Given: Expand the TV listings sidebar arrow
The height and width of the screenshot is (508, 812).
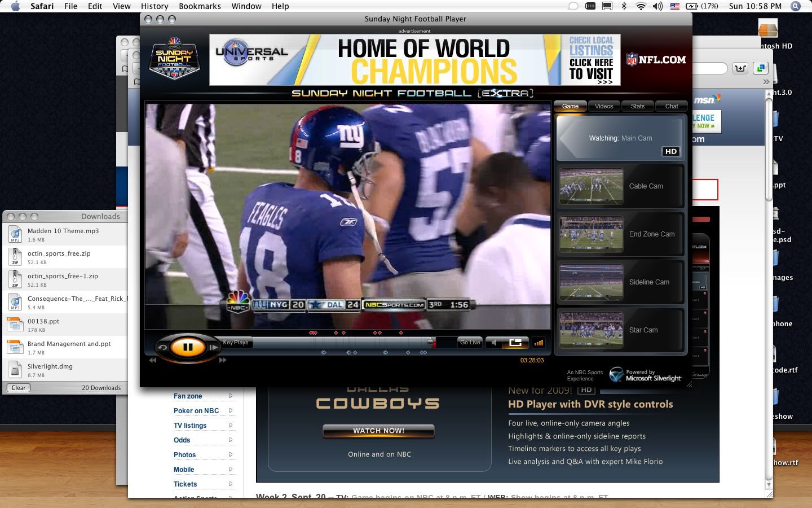Looking at the screenshot, I should [230, 425].
